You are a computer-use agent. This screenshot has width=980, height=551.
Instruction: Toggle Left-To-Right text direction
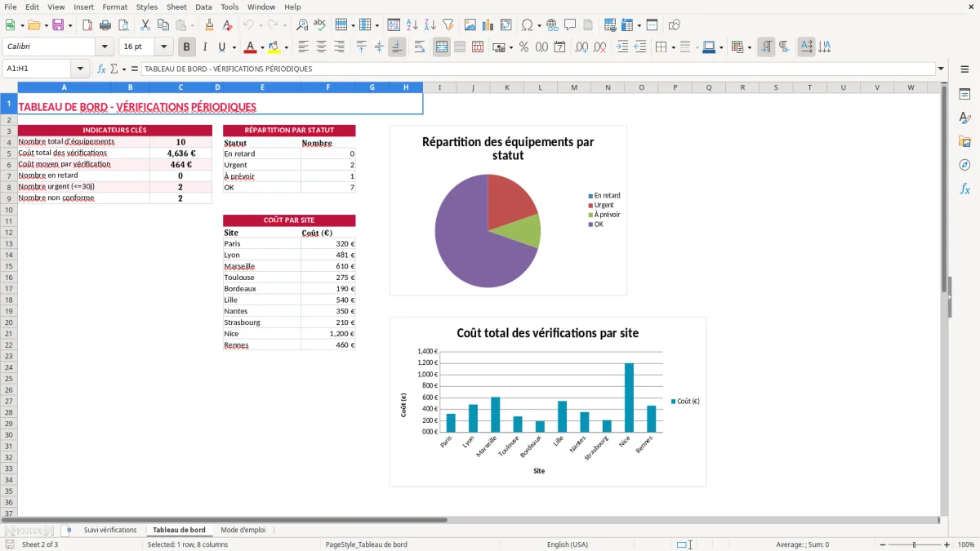click(766, 47)
